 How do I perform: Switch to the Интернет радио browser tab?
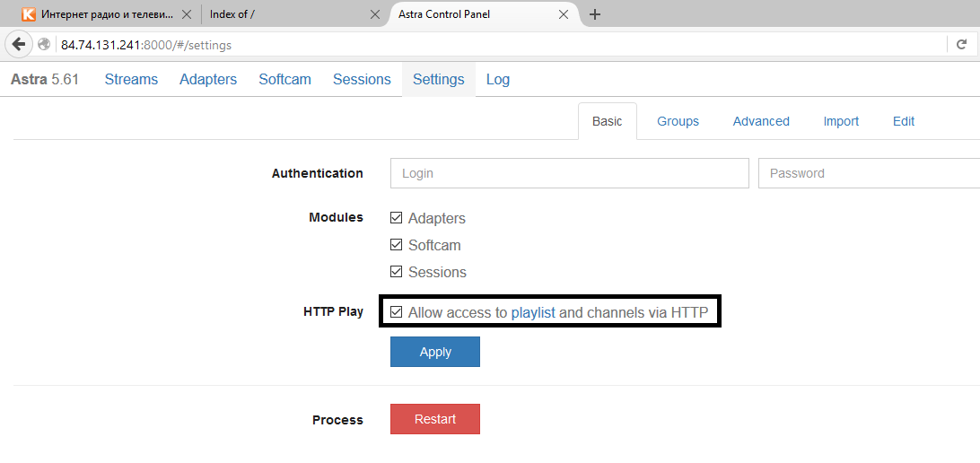click(106, 14)
